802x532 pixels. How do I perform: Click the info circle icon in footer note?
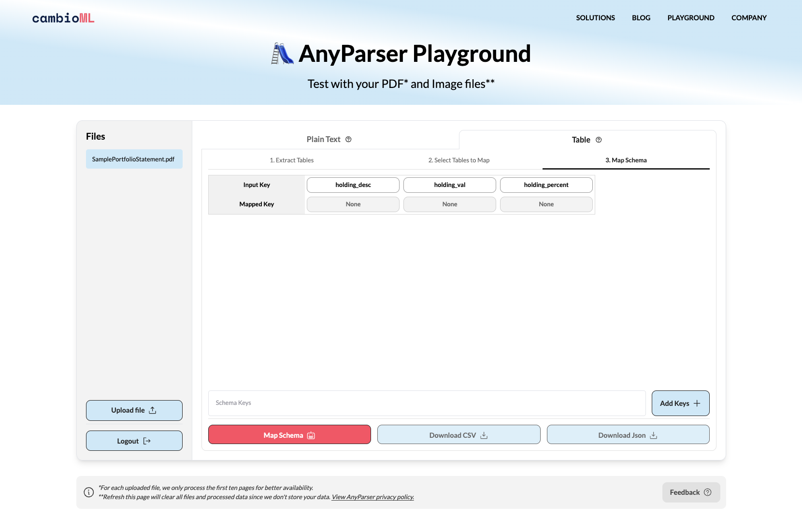[89, 492]
